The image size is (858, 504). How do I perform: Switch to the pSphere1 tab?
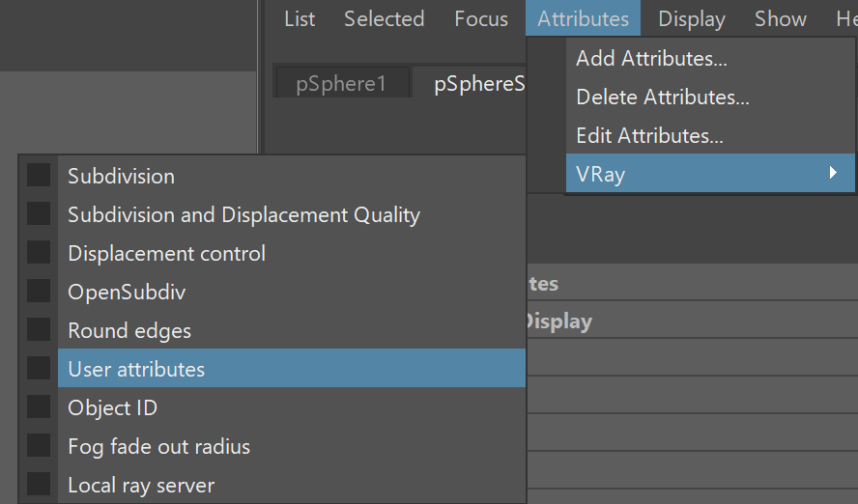[343, 83]
